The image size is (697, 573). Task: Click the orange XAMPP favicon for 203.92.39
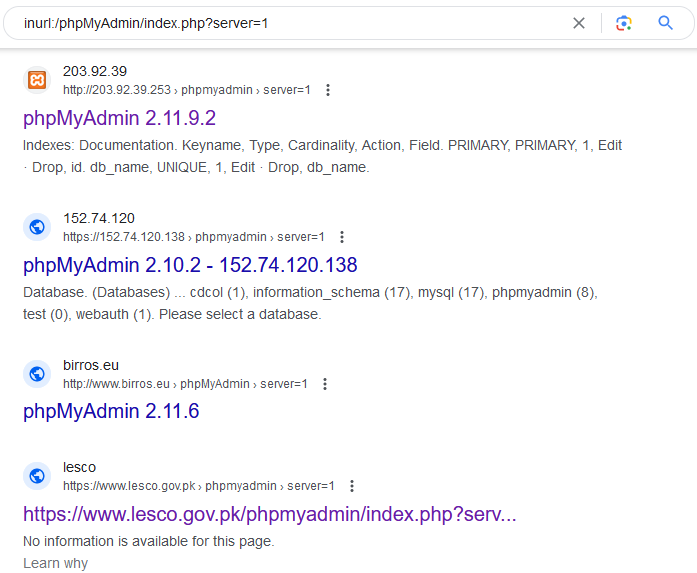pos(37,80)
